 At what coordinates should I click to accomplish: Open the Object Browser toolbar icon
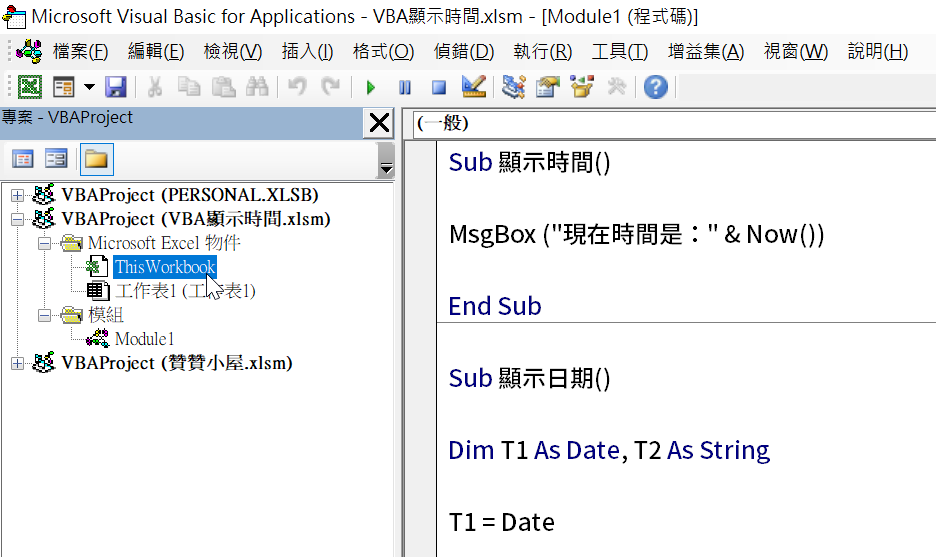click(582, 87)
